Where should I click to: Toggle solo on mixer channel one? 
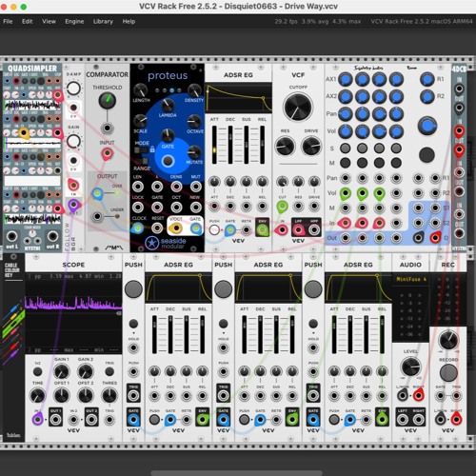[346, 148]
